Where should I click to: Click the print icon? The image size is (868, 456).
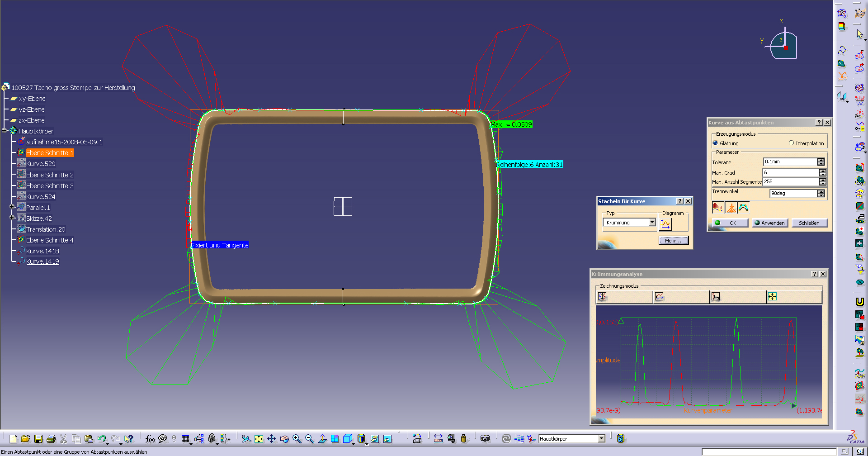tap(51, 439)
